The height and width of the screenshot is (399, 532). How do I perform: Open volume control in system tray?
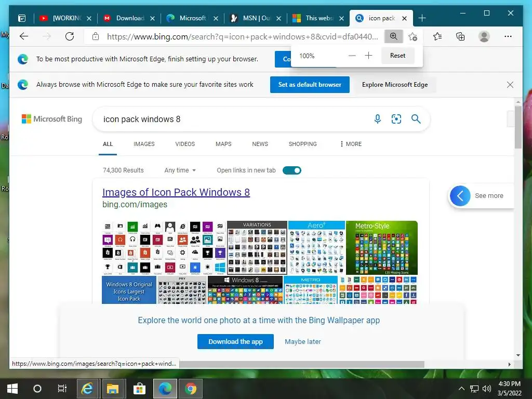click(x=487, y=389)
